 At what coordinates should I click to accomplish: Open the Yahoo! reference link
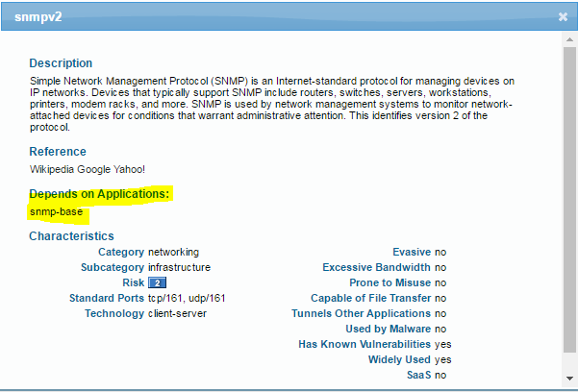point(129,169)
